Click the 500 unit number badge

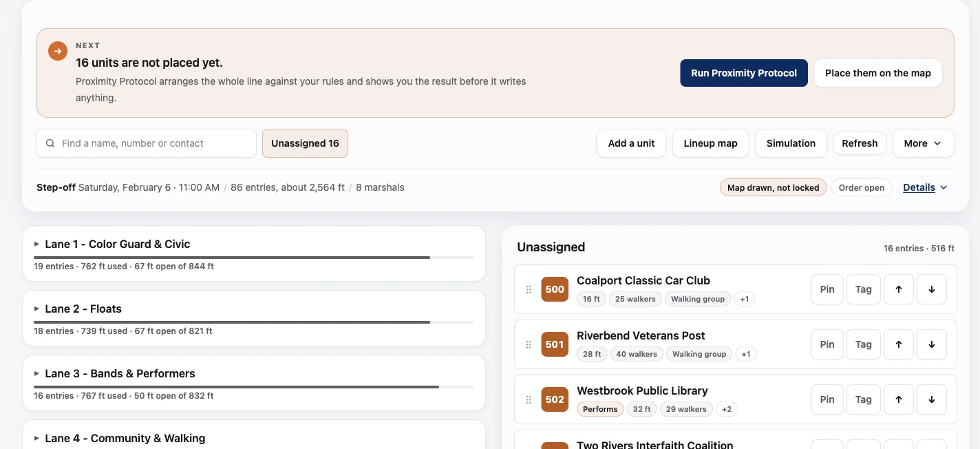coord(555,289)
